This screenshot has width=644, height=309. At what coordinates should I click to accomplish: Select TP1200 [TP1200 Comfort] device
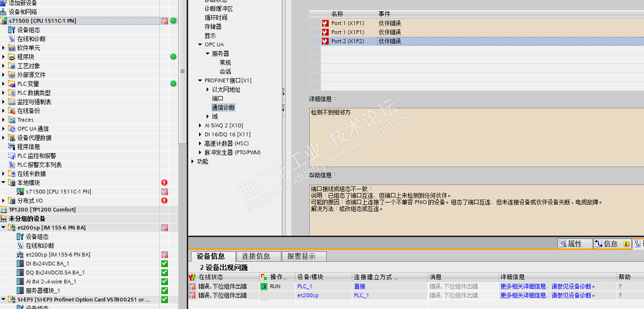42,210
